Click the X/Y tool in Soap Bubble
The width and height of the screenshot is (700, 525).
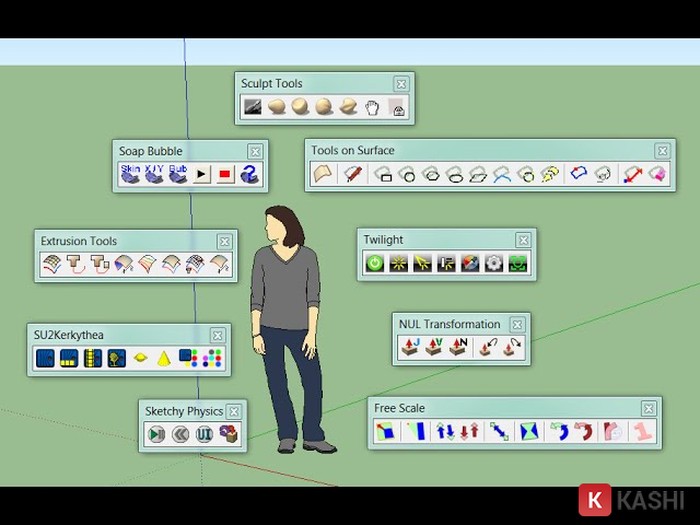(154, 174)
